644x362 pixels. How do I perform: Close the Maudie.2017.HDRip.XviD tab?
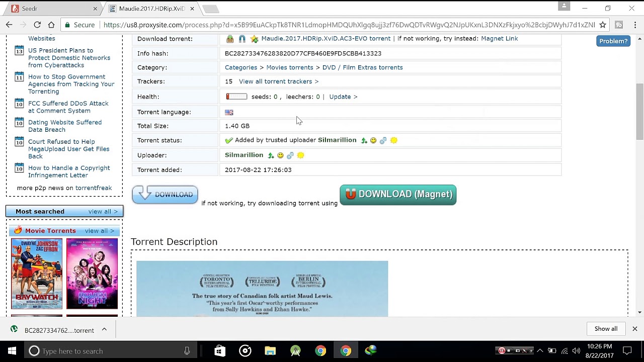pyautogui.click(x=192, y=9)
